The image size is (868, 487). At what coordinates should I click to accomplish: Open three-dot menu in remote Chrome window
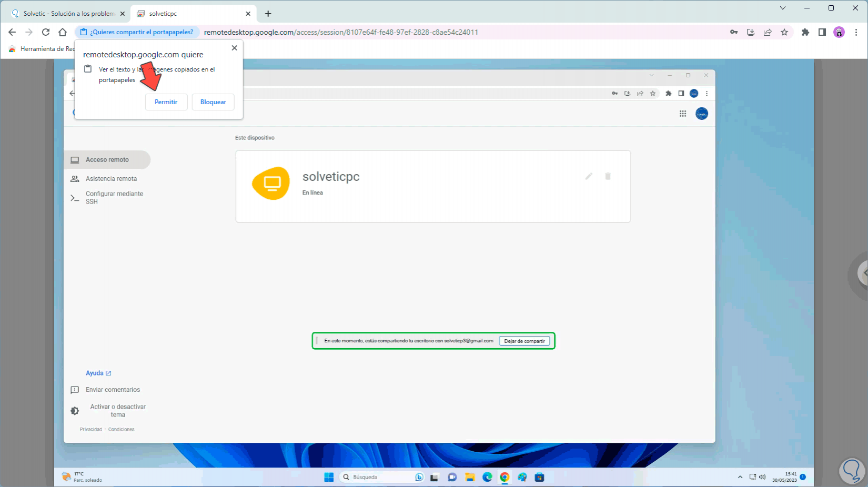pyautogui.click(x=707, y=94)
